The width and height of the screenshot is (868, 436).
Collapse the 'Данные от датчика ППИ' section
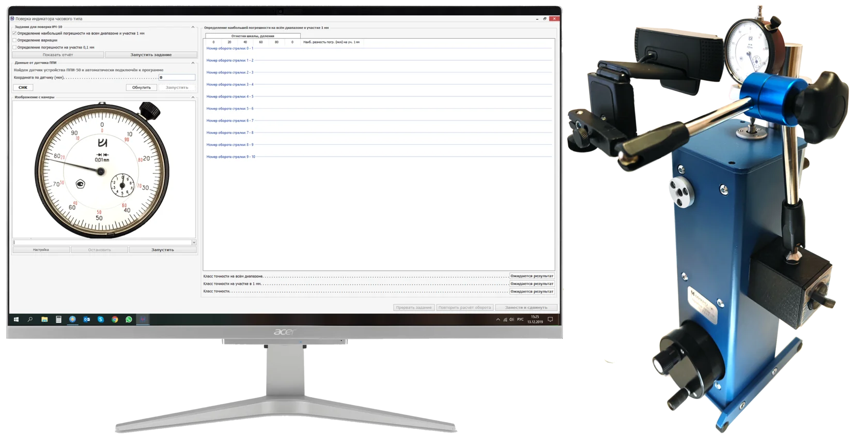pyautogui.click(x=193, y=63)
